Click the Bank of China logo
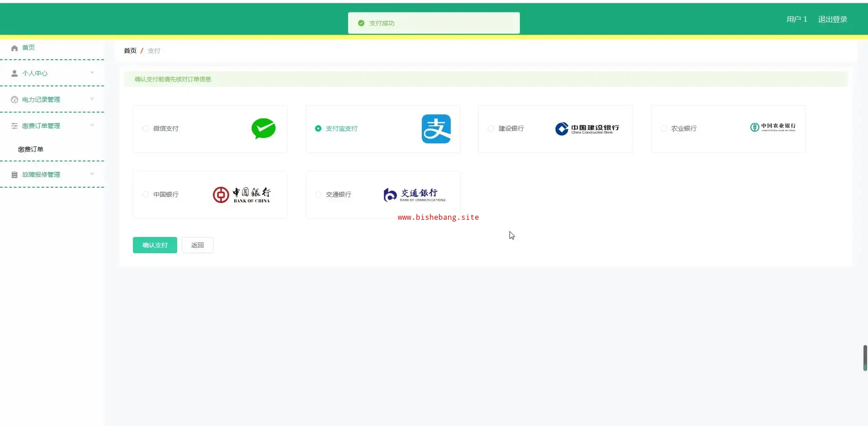Viewport: 868px width, 426px height. click(x=241, y=195)
